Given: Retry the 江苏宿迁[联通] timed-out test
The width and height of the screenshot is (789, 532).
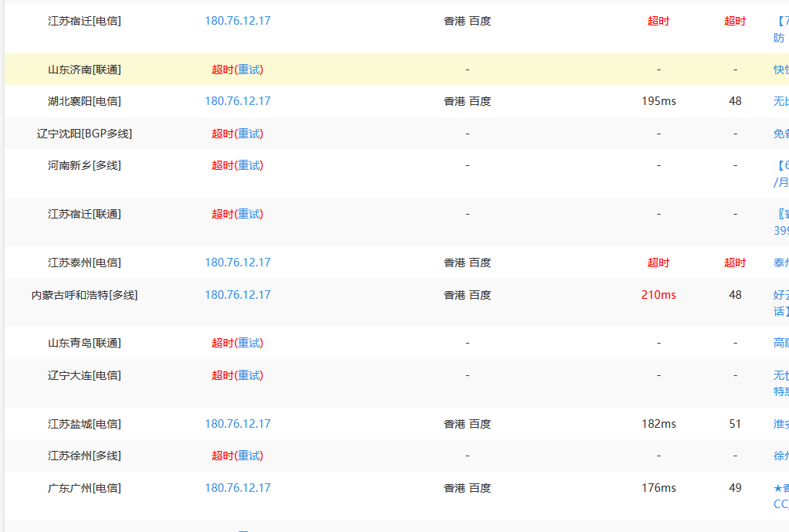Looking at the screenshot, I should 249,214.
